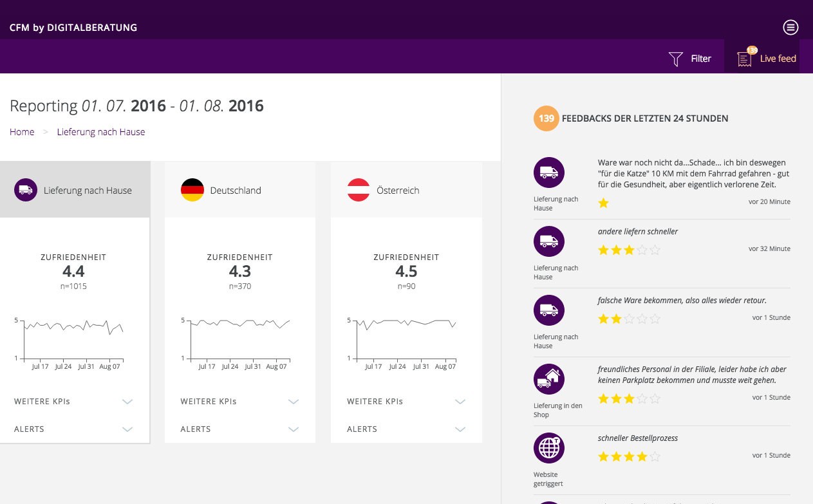Open Lieferung nach Hause breadcrumb
The height and width of the screenshot is (504, 813).
coord(101,131)
